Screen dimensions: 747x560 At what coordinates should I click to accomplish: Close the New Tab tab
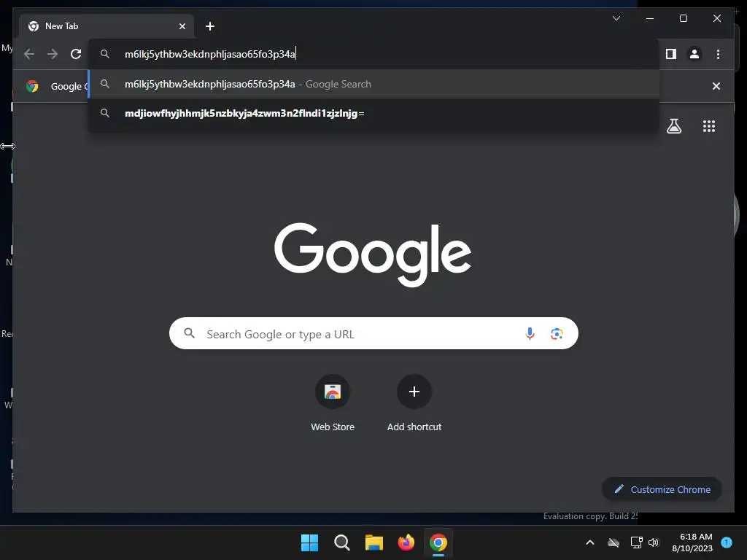[x=182, y=26]
